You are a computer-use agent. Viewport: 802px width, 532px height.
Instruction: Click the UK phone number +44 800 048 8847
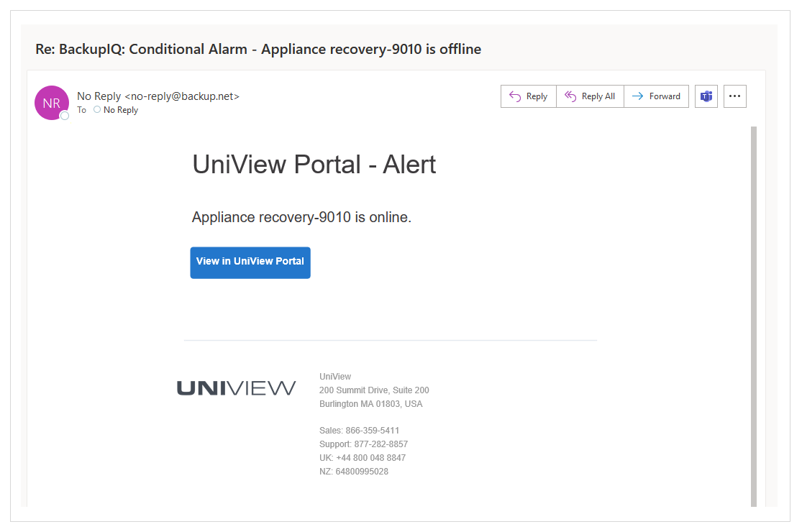(371, 458)
